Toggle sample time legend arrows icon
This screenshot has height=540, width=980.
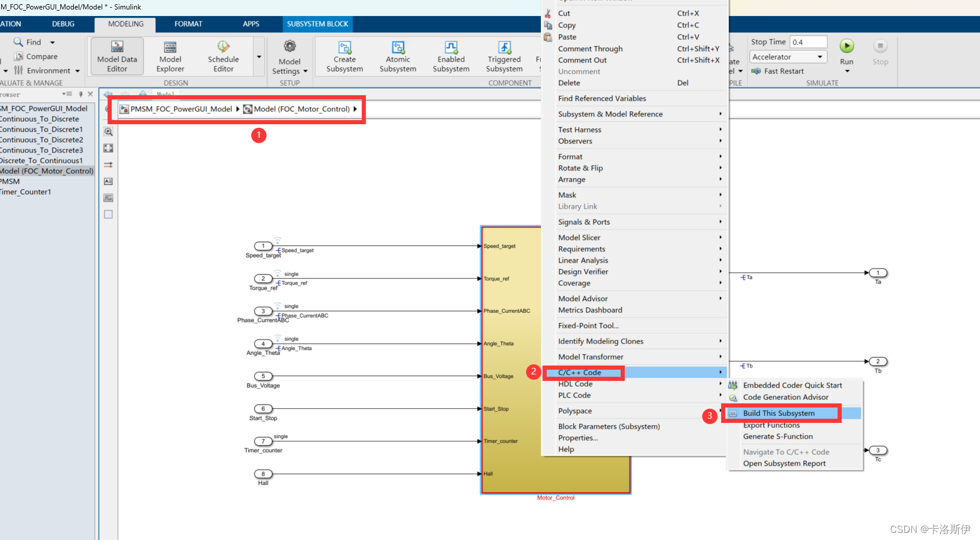(x=108, y=165)
